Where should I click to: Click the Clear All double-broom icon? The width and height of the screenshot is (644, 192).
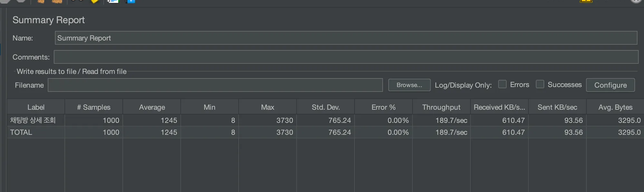57,1
